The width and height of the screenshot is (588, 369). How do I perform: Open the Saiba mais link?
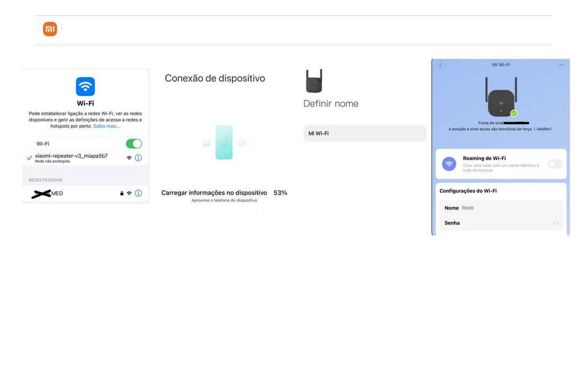coord(106,126)
